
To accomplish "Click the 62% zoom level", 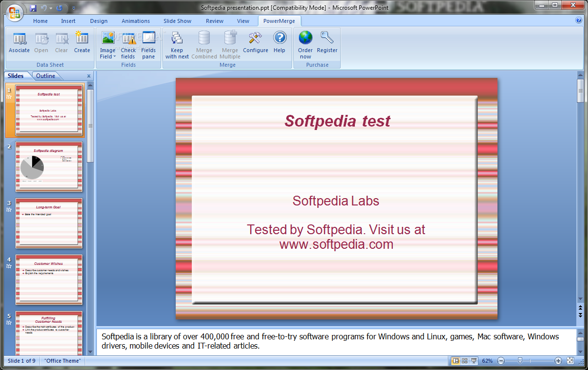I will tap(487, 361).
